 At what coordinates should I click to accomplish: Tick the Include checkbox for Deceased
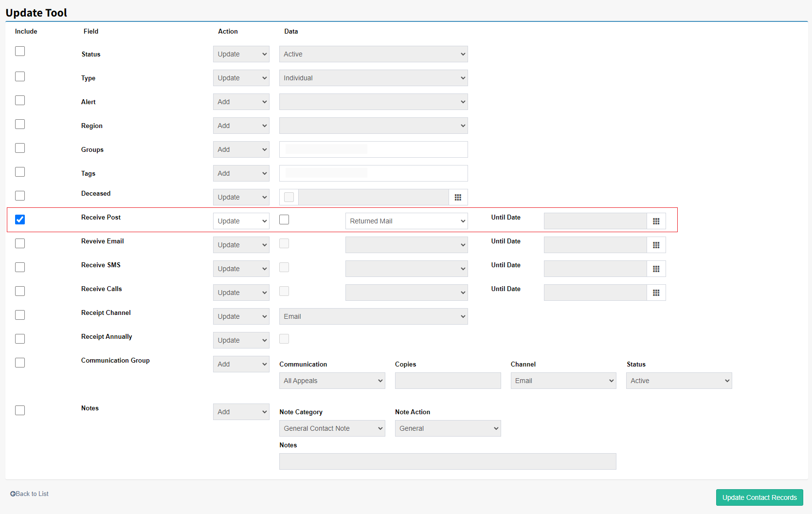(20, 196)
